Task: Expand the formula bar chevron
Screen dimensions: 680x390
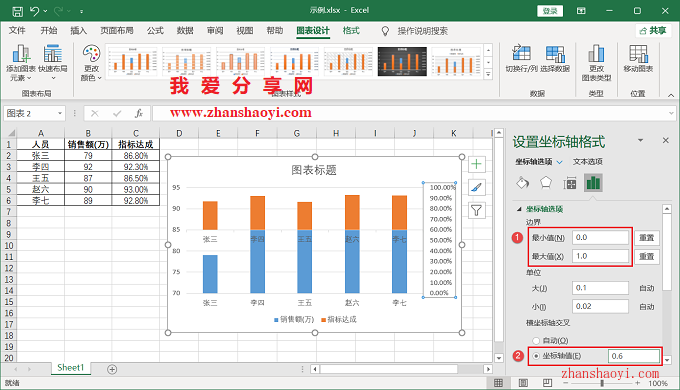Action: coord(671,114)
